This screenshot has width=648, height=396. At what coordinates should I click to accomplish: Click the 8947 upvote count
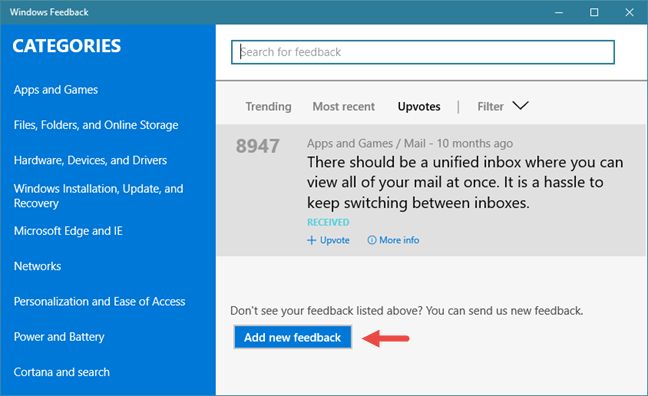click(x=257, y=146)
